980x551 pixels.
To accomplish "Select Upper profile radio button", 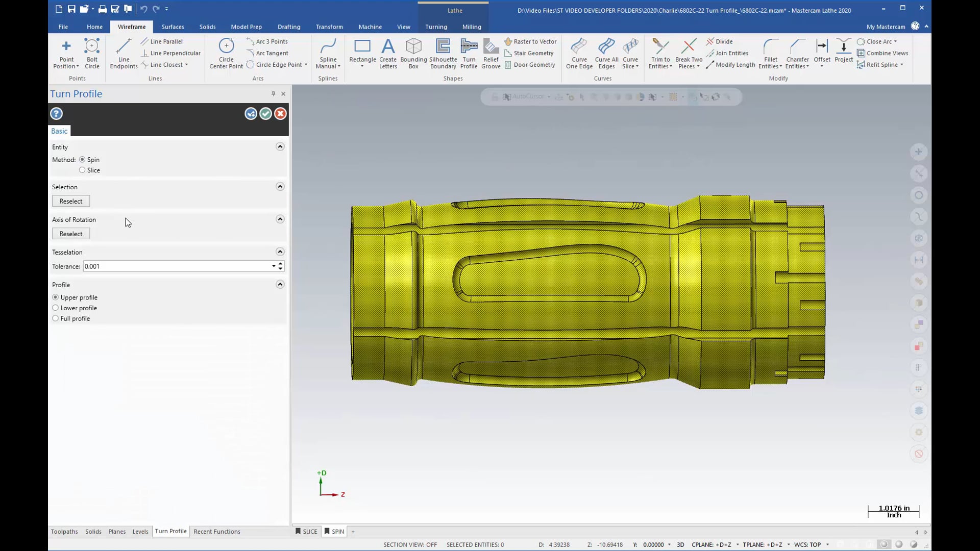I will [55, 297].
